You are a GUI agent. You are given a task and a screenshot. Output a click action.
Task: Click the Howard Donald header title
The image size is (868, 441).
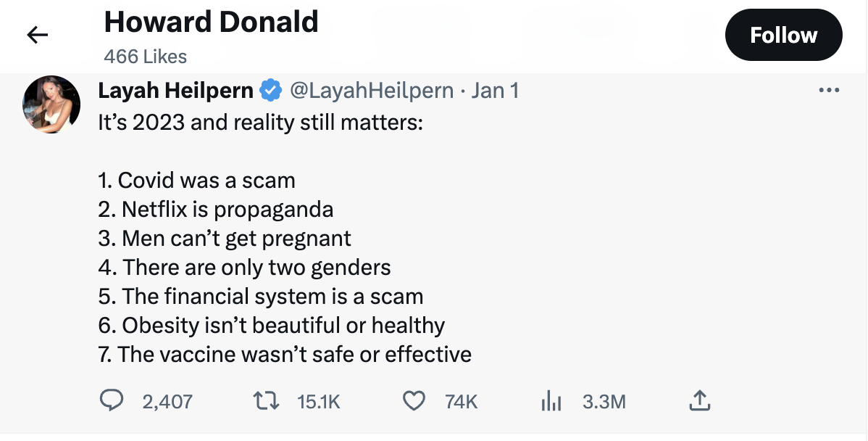pyautogui.click(x=211, y=22)
